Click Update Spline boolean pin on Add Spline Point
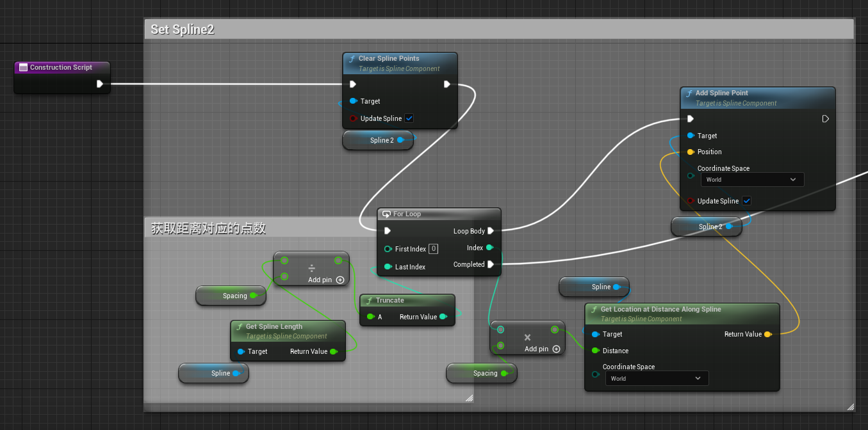The image size is (868, 430). tap(690, 201)
